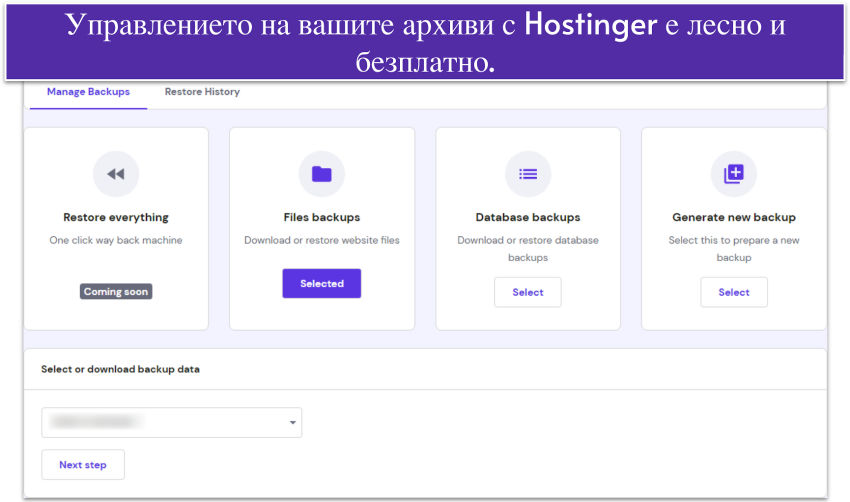Choose Select under Generate new backup
Screen dimensions: 850x502
click(x=733, y=292)
